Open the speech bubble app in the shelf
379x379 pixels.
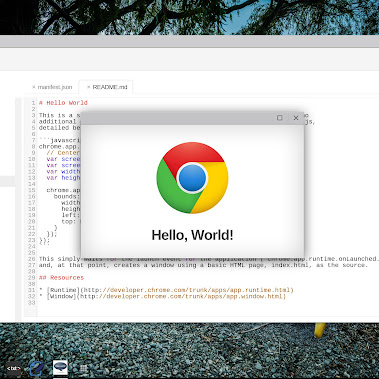(60, 368)
